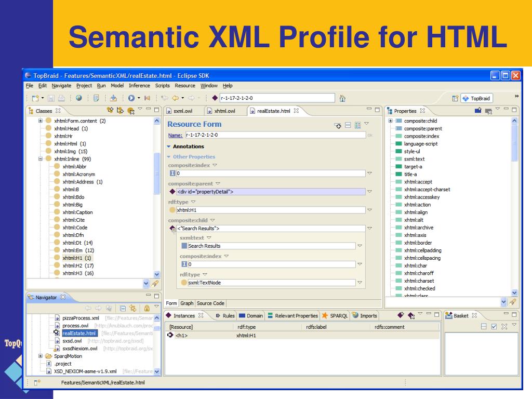
Task: Click the Properties list scroll-up arrow
Action: click(514, 121)
